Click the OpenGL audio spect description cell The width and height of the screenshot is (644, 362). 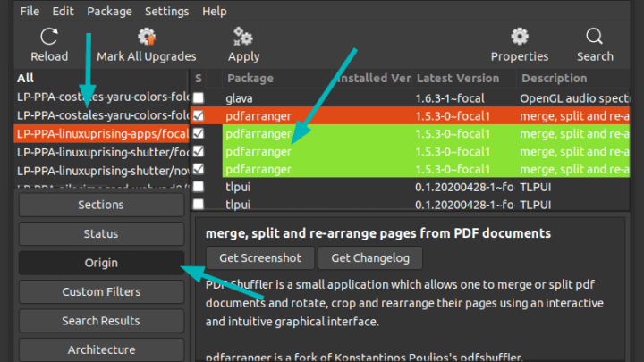[x=574, y=98]
